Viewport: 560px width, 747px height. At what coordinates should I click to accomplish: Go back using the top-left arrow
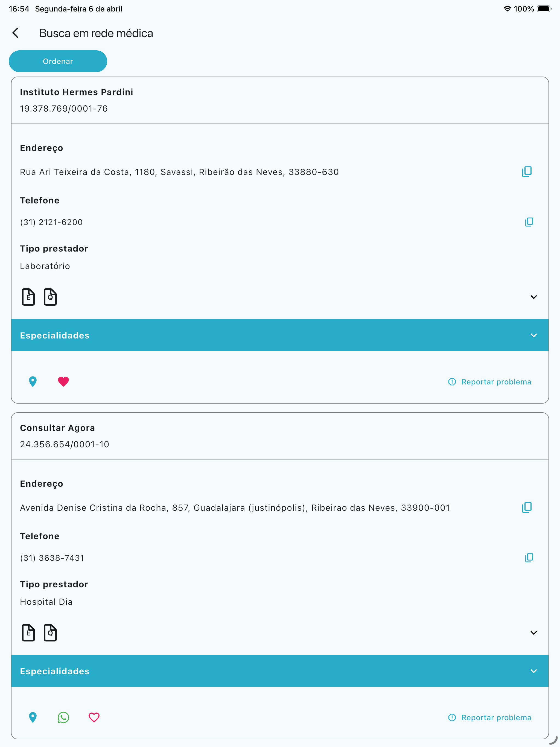pos(16,33)
